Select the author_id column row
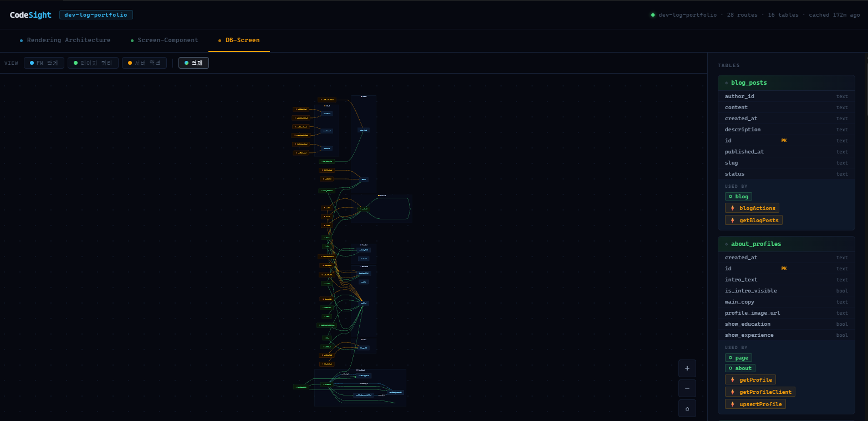The image size is (868, 421). (x=787, y=96)
